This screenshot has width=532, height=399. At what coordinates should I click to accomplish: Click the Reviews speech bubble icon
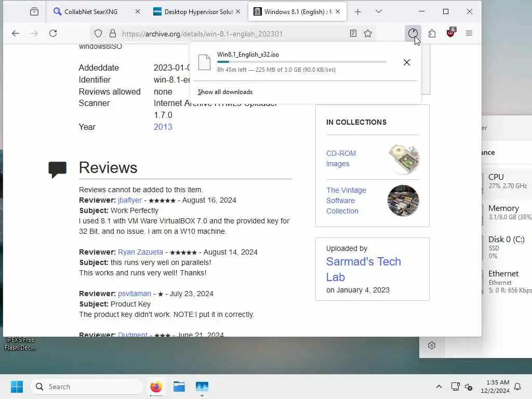tap(57, 170)
